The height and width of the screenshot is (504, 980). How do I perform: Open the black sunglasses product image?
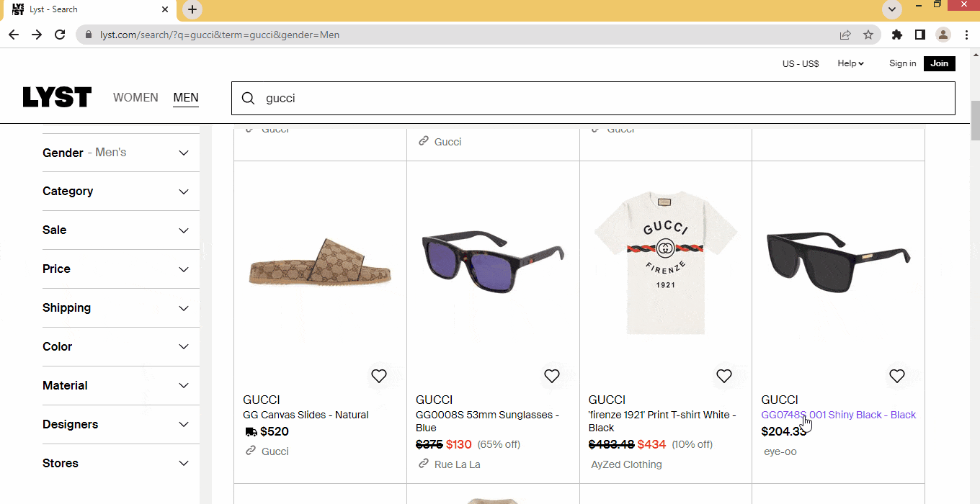point(839,264)
